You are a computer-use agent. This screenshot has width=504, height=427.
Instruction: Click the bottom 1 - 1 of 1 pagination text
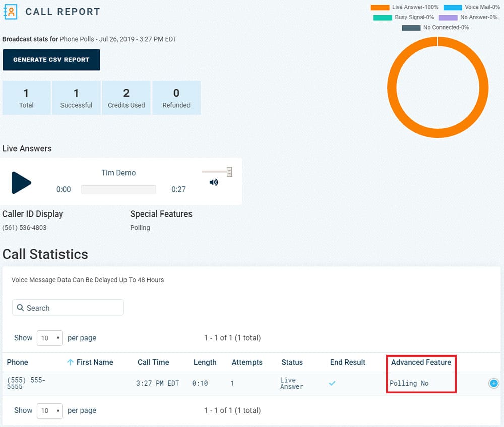pyautogui.click(x=232, y=410)
